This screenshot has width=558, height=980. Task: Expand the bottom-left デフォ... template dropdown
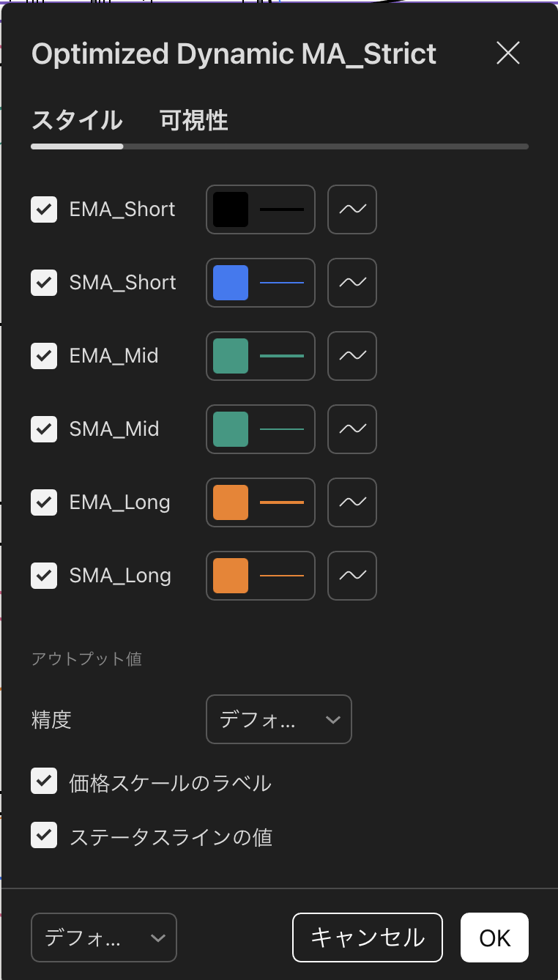tap(104, 937)
